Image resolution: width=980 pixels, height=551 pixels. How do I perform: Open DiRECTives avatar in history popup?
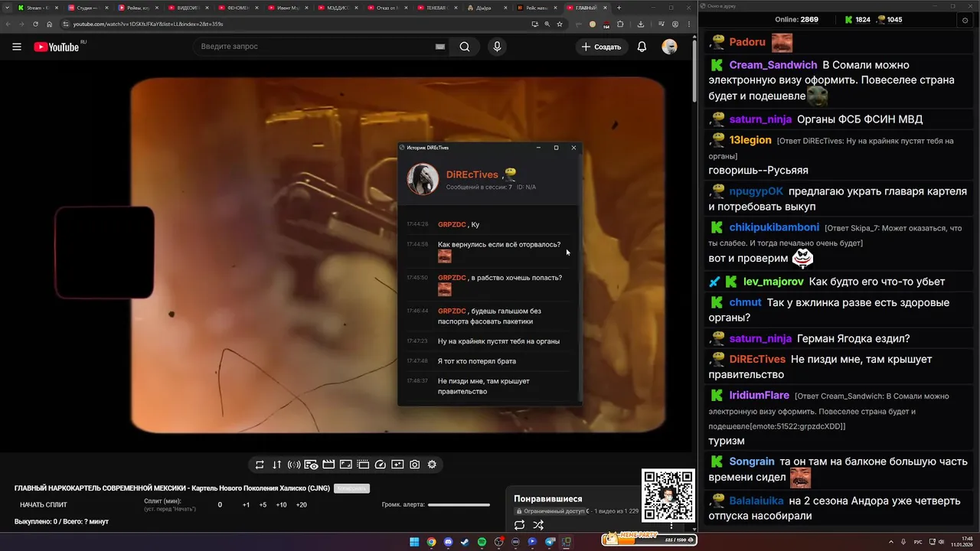423,179
